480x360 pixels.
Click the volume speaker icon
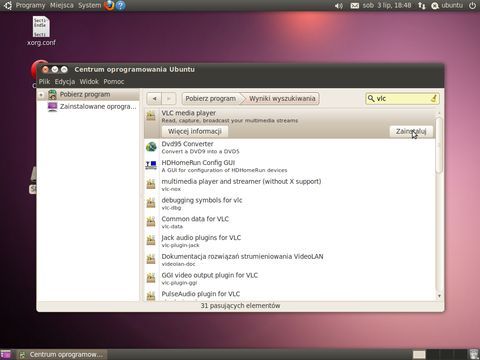pyautogui.click(x=339, y=6)
